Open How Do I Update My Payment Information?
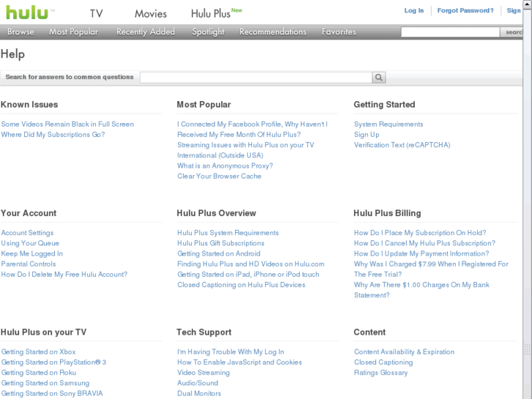Viewport: 532px width, 399px height. tap(422, 253)
